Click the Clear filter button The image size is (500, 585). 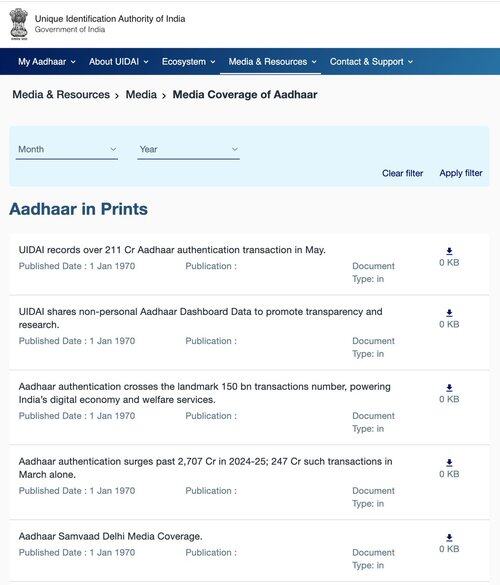click(402, 173)
